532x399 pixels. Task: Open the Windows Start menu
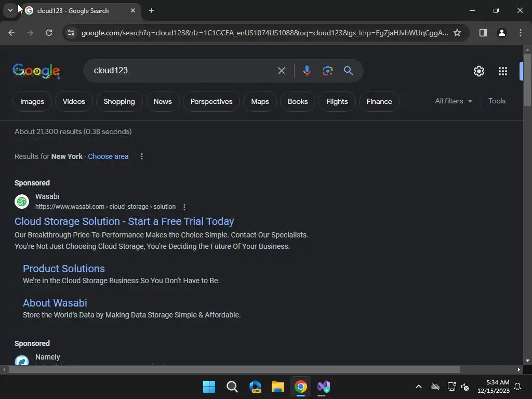[209, 387]
